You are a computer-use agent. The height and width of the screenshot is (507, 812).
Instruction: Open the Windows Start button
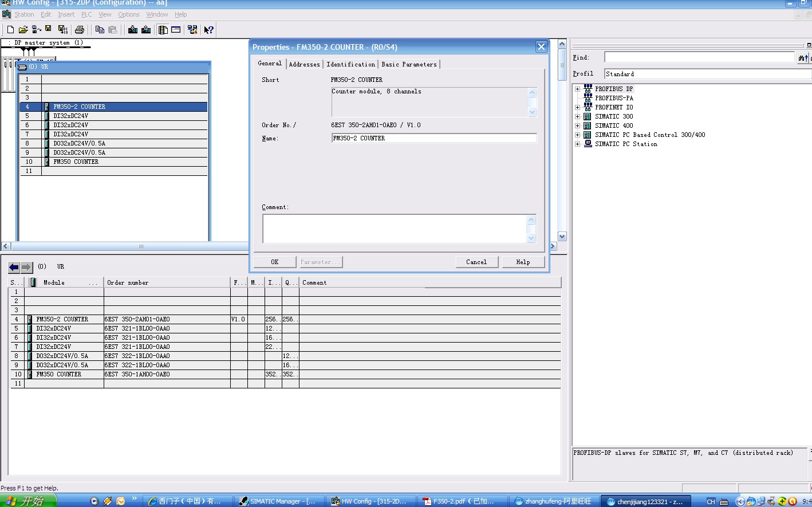28,501
